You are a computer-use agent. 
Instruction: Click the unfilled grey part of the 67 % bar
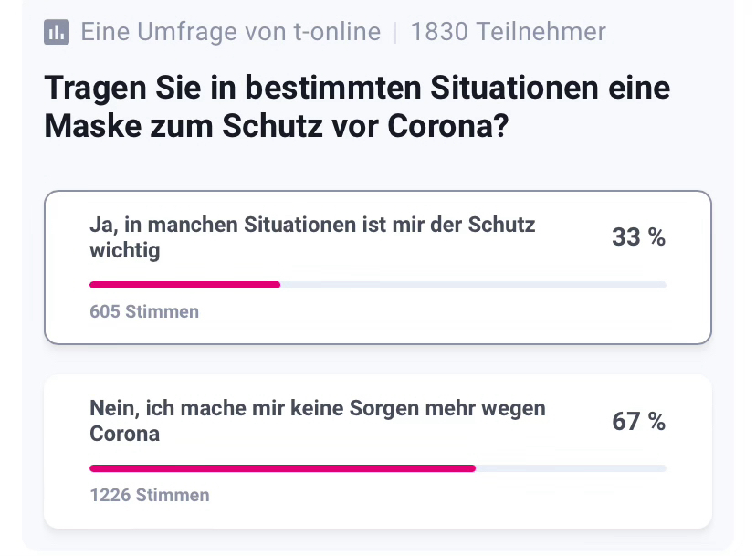tap(571, 468)
